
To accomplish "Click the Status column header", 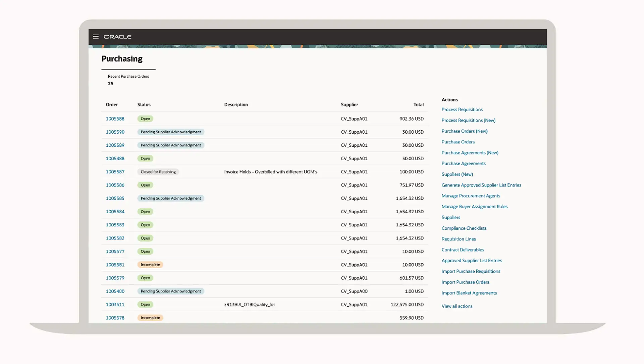I will [x=144, y=104].
